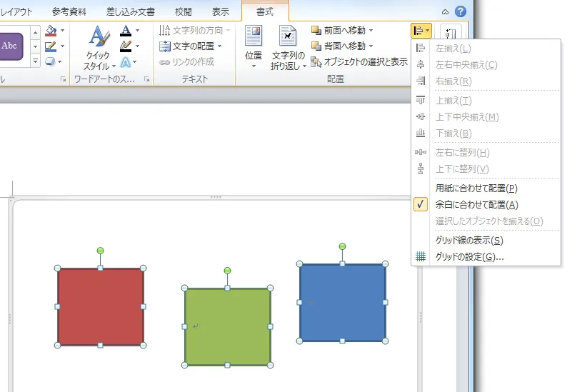Open text fill color dropdown arrow

(x=137, y=30)
